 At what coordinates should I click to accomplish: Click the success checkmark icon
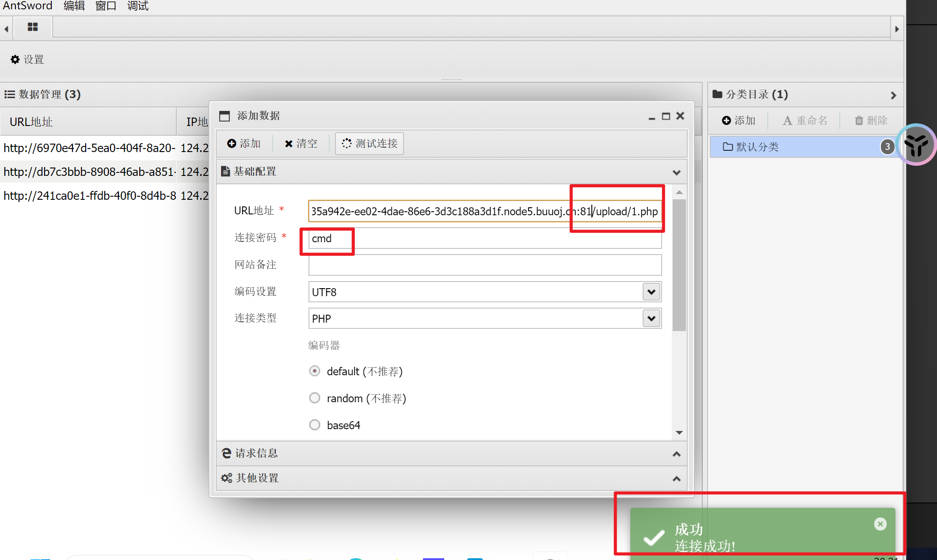pos(654,537)
